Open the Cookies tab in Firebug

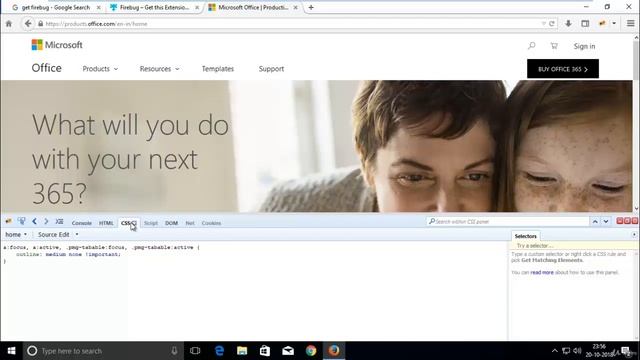coord(211,223)
